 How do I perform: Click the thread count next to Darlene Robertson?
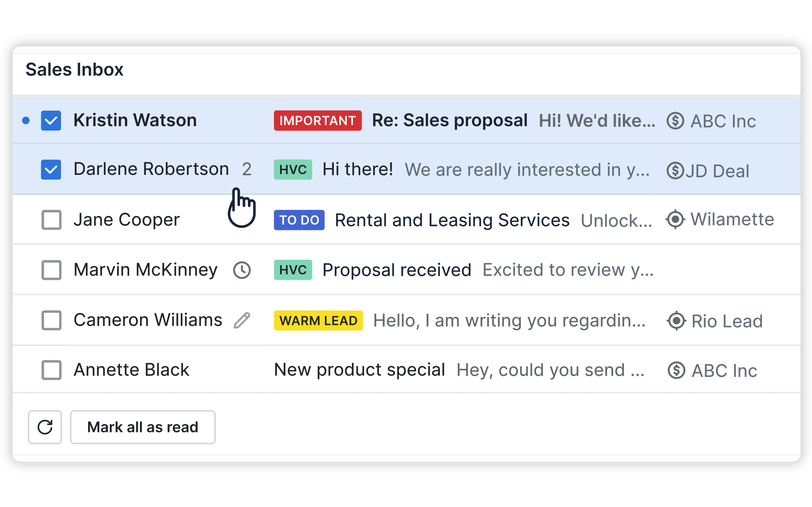tap(247, 169)
